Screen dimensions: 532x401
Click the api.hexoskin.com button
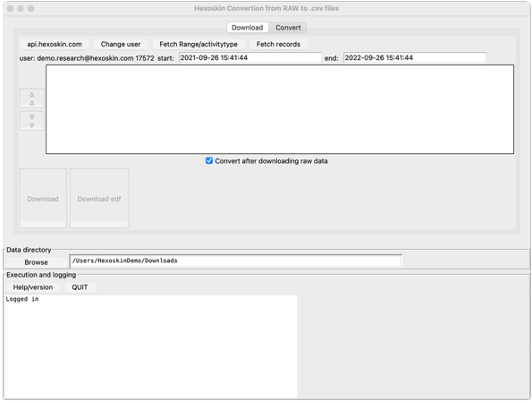tap(55, 44)
